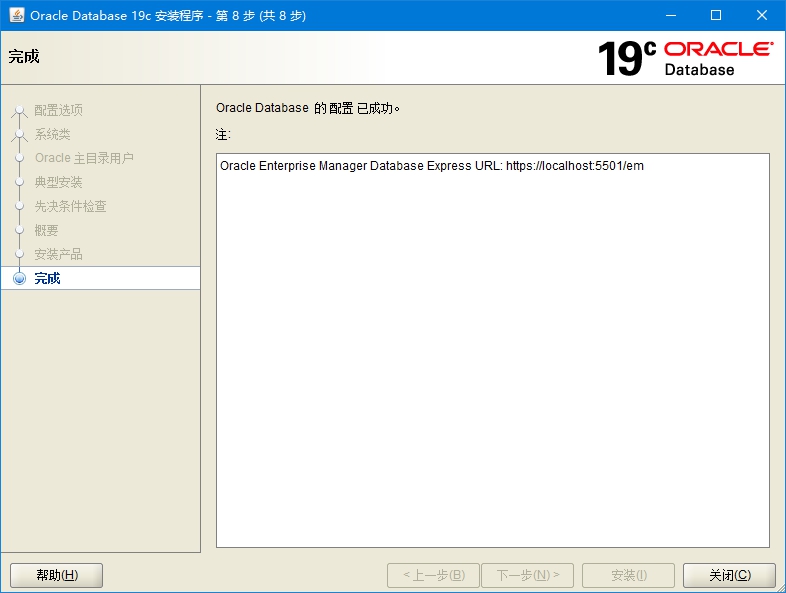The height and width of the screenshot is (593, 786).
Task: Select the 配置选项 step in sidebar
Action: (x=59, y=110)
